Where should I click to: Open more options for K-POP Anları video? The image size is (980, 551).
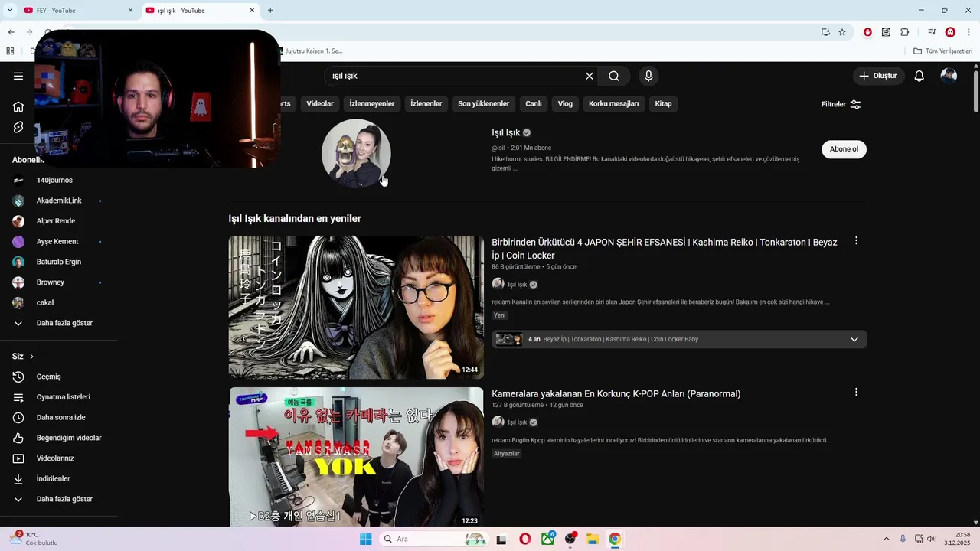point(856,392)
